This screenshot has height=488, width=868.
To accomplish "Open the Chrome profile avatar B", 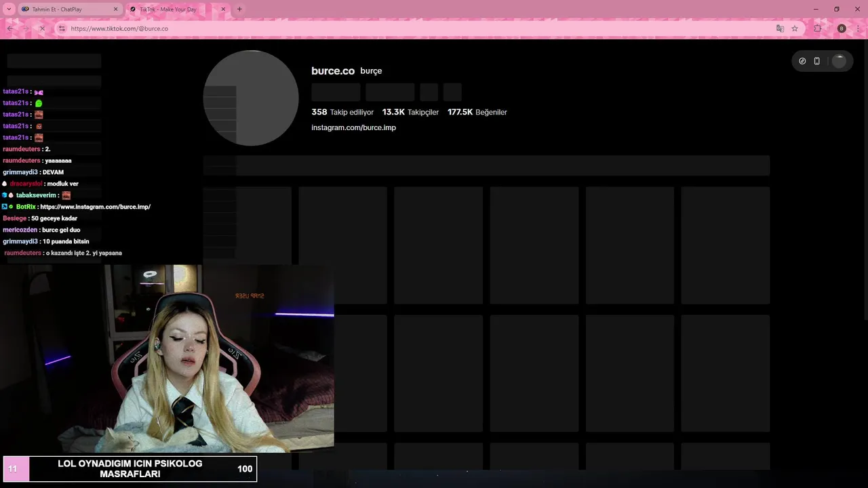I will tap(842, 28).
